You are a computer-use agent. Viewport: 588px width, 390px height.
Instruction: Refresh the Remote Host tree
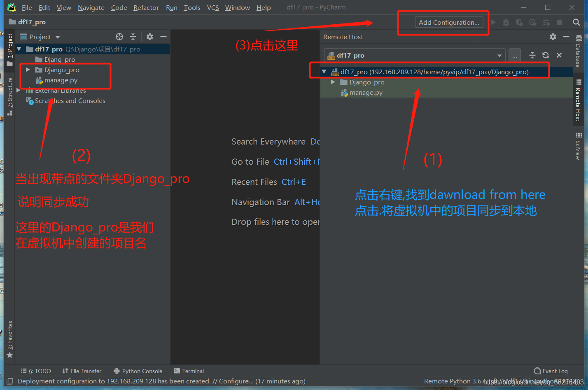[546, 55]
